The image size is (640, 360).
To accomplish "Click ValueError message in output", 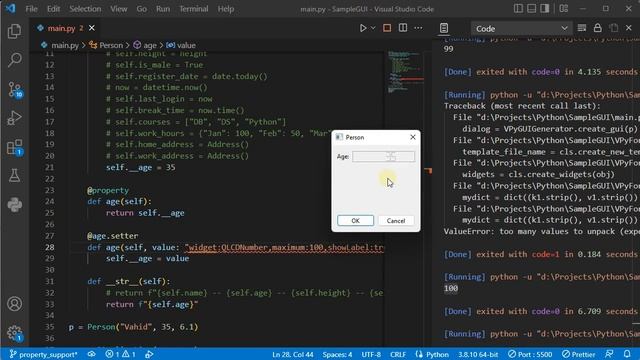I will pyautogui.click(x=541, y=231).
